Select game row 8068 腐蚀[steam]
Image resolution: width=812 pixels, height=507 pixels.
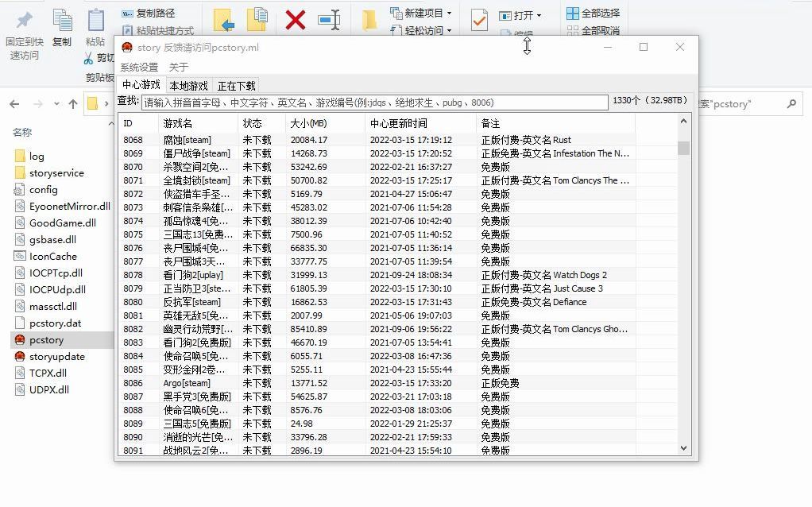[398, 140]
